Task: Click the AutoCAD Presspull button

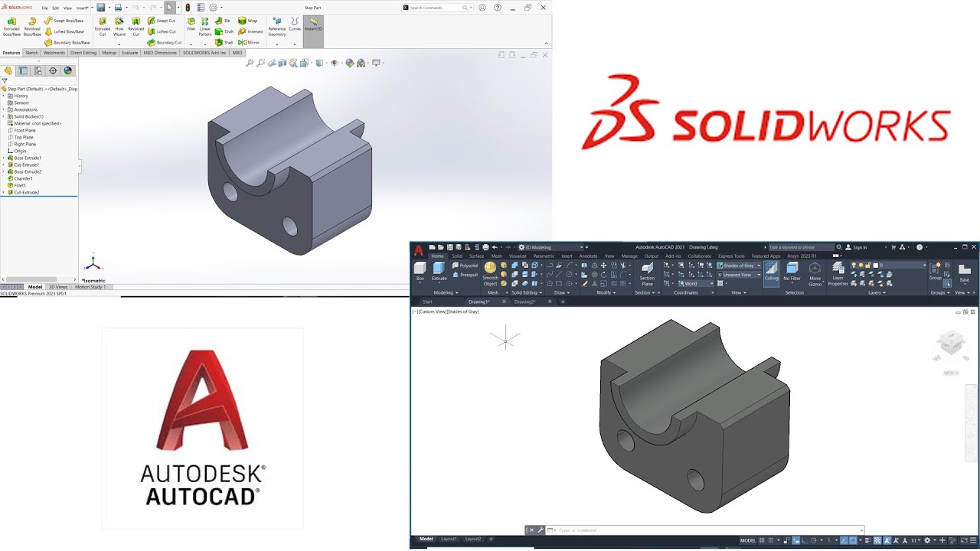Action: click(465, 275)
